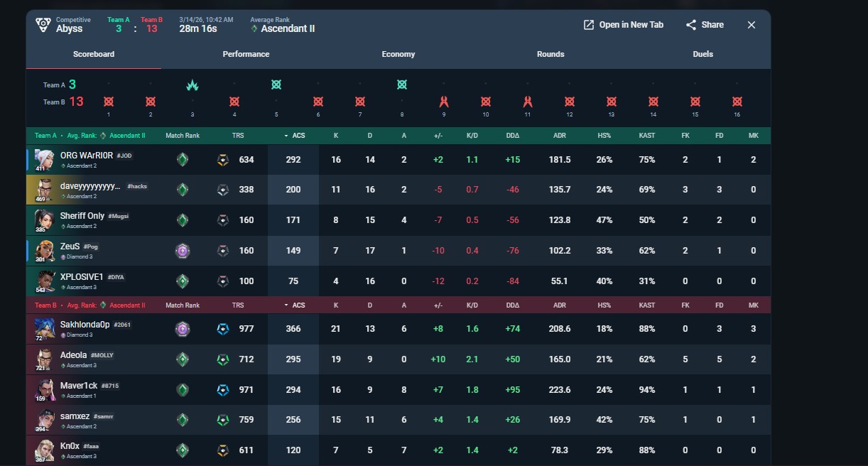
Task: Click Adeola agent avatar
Action: (x=44, y=359)
